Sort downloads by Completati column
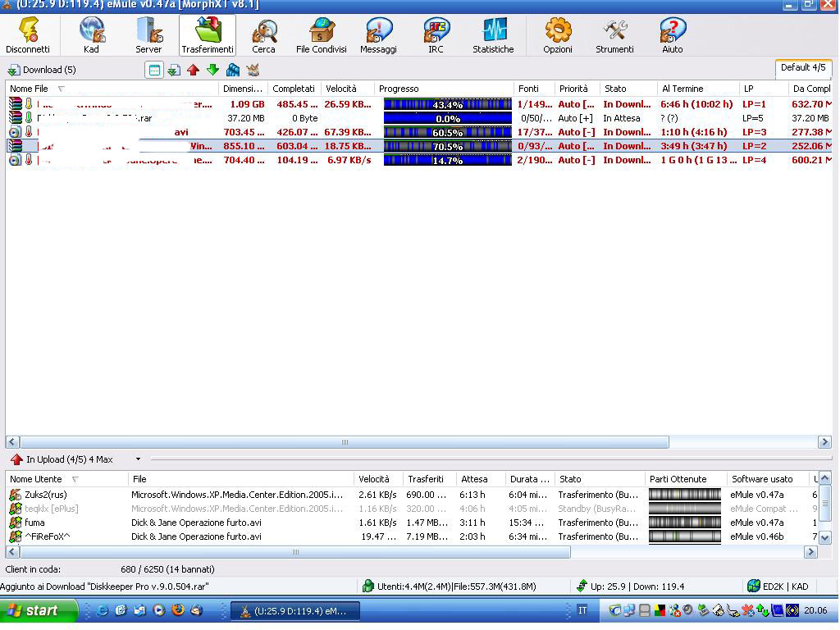 click(x=294, y=89)
